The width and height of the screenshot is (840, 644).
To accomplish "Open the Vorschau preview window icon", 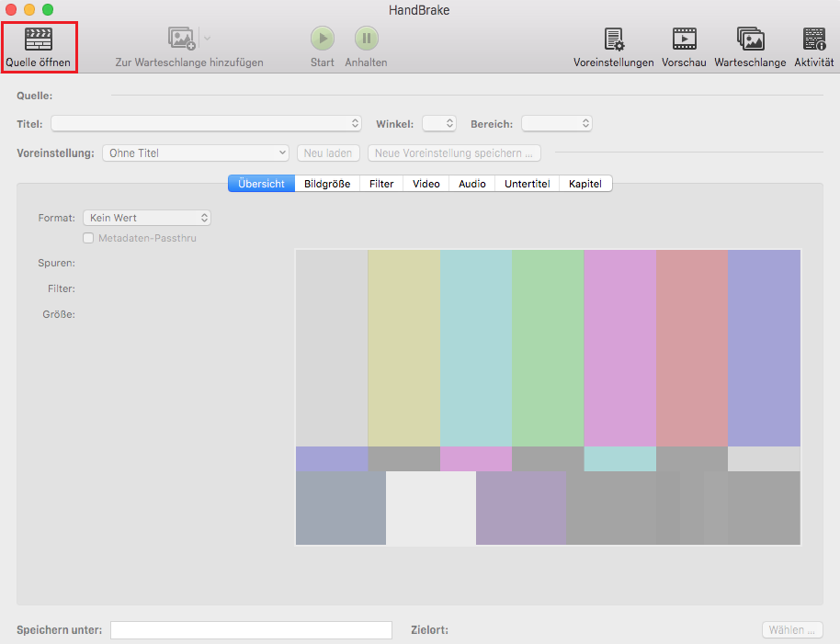I will coord(684,39).
